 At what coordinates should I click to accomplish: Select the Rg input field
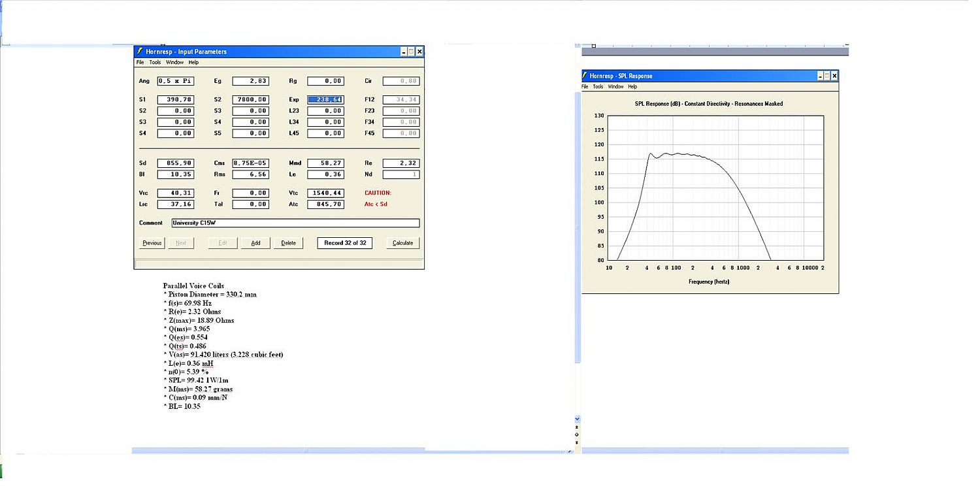pos(325,82)
